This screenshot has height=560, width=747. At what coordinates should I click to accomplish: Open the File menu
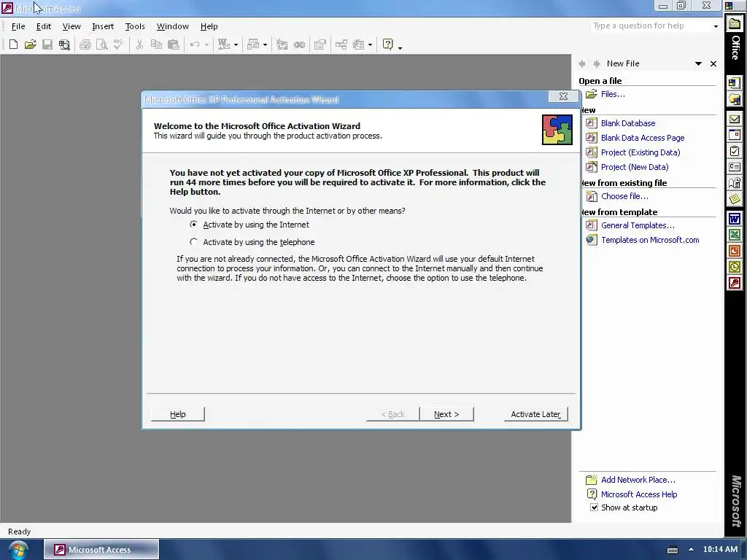(x=18, y=26)
